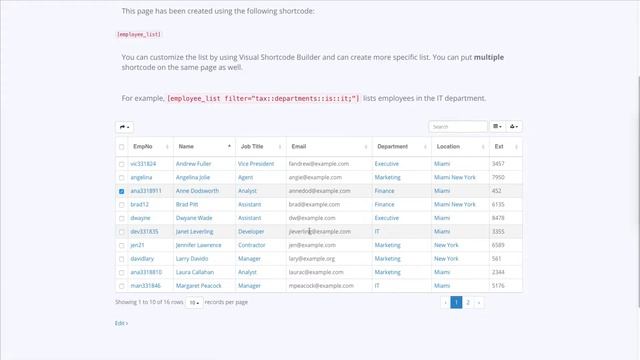Open Angelina Jolie name link
This screenshot has height=360, width=640.
point(193,177)
